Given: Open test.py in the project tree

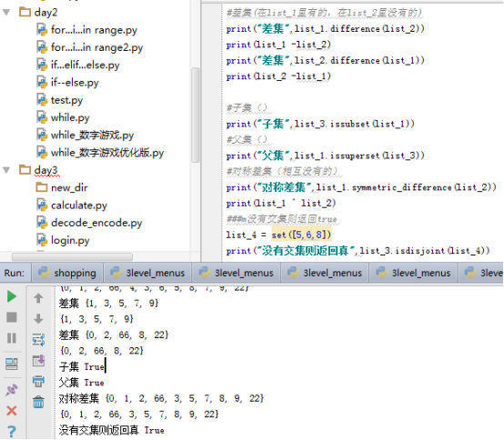Looking at the screenshot, I should click(x=66, y=100).
